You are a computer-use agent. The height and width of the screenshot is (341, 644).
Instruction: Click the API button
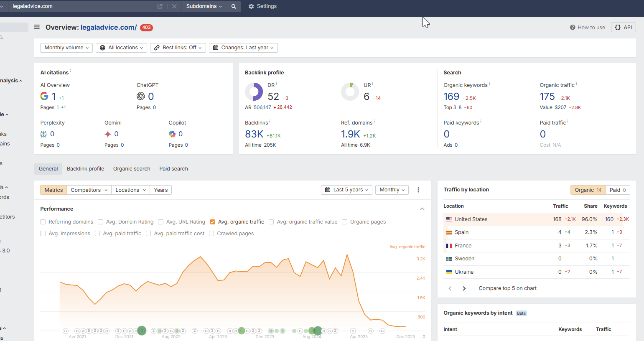point(623,28)
